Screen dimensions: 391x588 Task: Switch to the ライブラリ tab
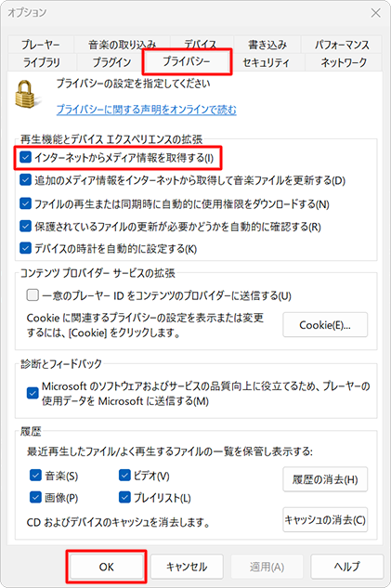coord(42,62)
